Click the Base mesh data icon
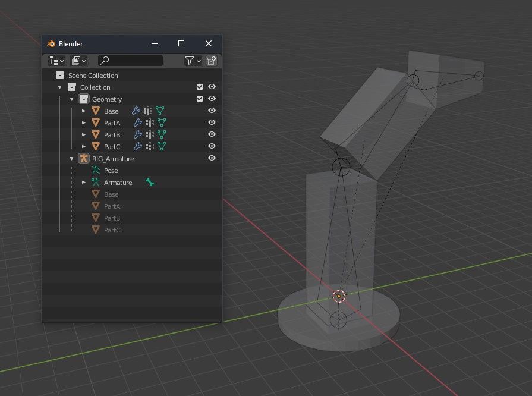This screenshot has width=532, height=396. tap(160, 111)
